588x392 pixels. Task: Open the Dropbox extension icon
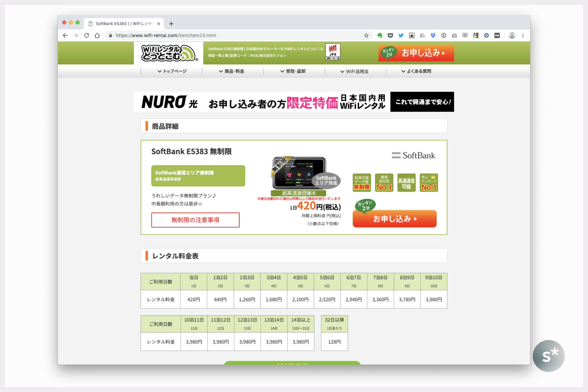(433, 35)
